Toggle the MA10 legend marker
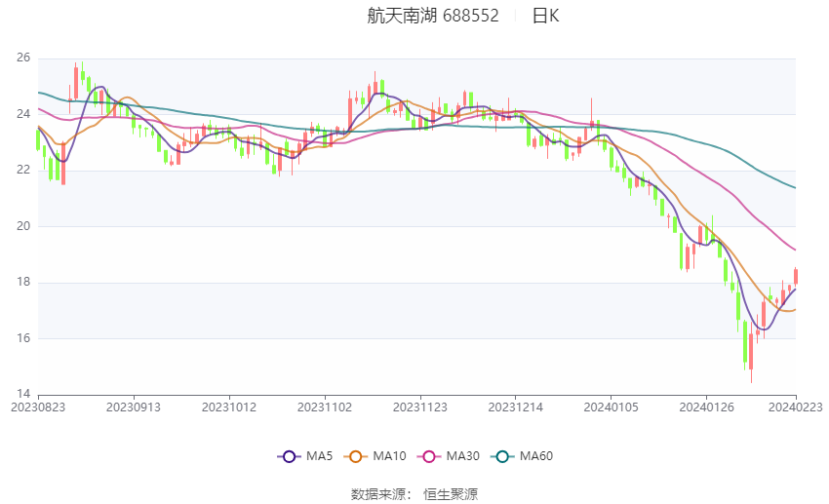Screen dimensions: 829x504 (x=355, y=456)
